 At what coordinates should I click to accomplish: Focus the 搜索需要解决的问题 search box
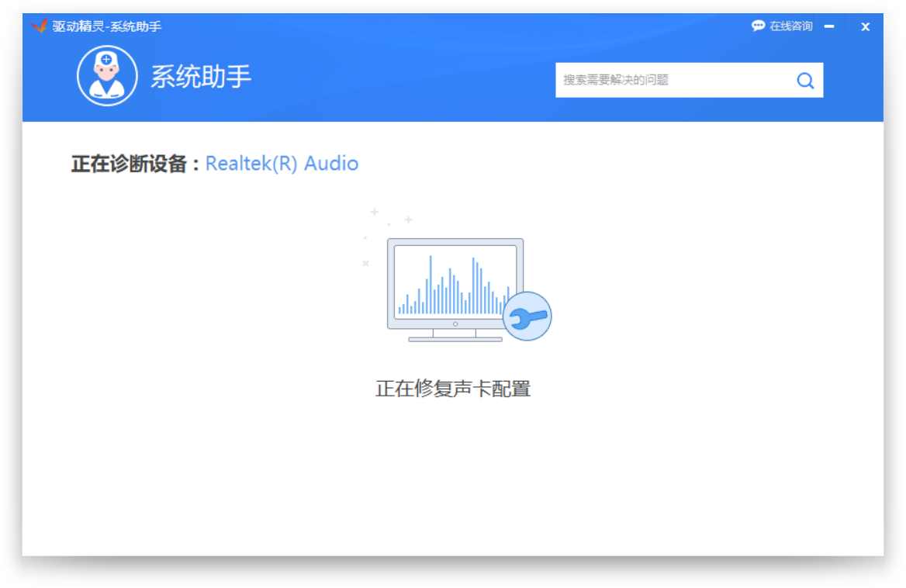click(671, 80)
